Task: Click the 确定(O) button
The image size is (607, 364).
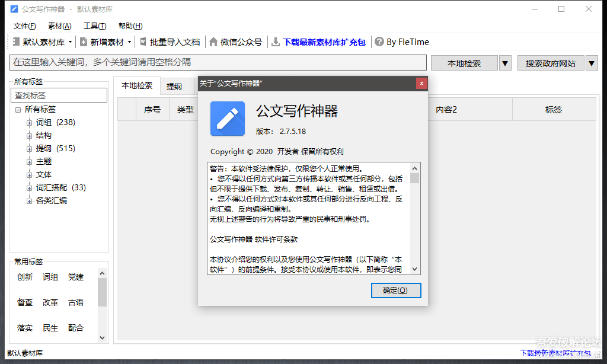Action: pyautogui.click(x=395, y=290)
